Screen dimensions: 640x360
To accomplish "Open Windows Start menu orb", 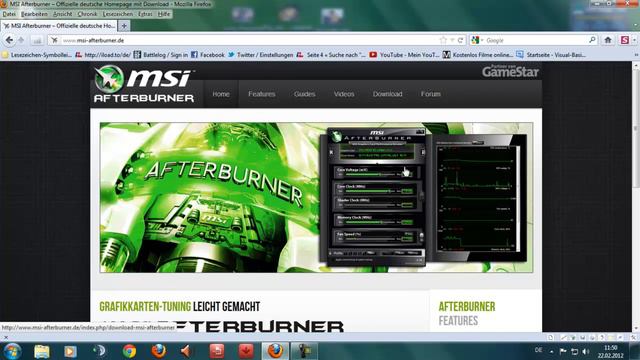I will tap(11, 351).
